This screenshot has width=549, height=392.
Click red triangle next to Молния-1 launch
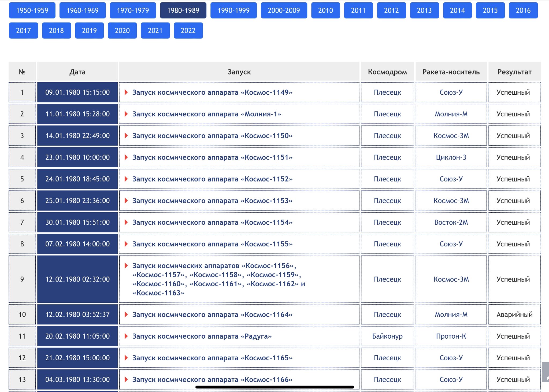pyautogui.click(x=126, y=114)
